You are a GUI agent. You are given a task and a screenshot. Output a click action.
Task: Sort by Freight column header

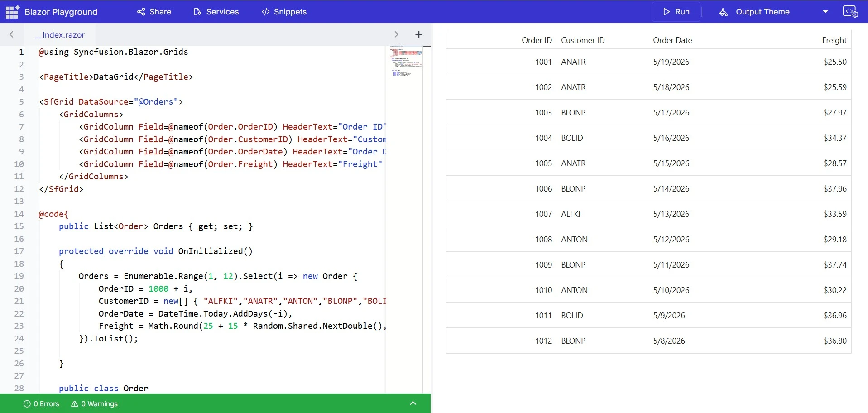834,40
